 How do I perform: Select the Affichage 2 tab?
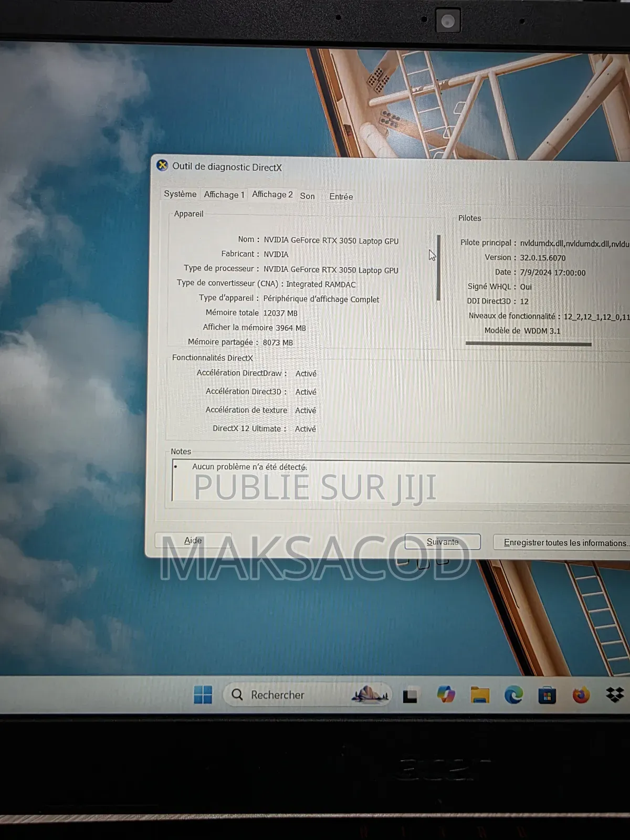tap(272, 194)
